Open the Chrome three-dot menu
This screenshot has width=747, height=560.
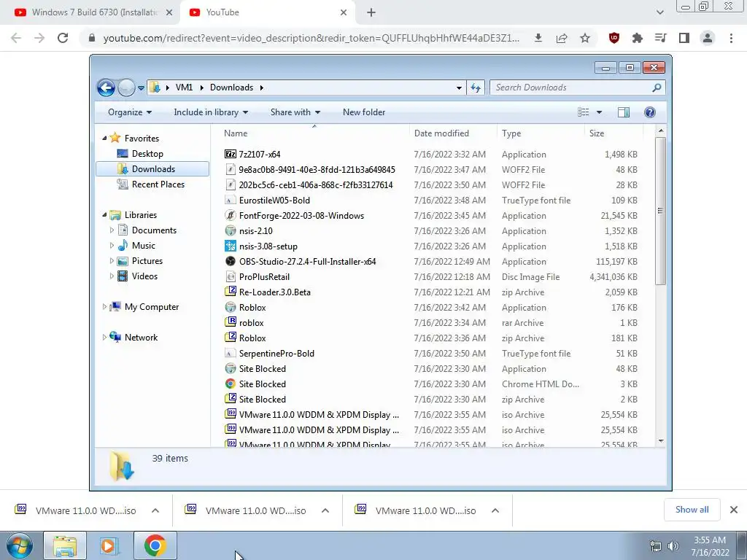click(x=731, y=38)
